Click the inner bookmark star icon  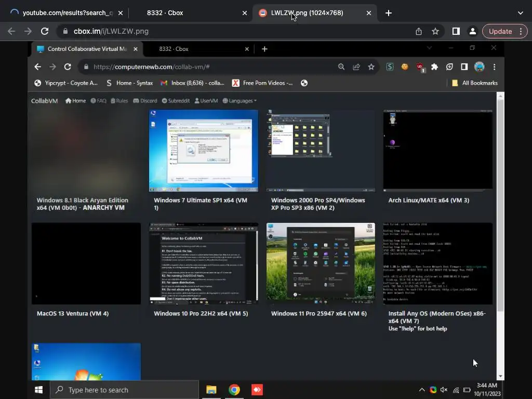click(x=371, y=67)
